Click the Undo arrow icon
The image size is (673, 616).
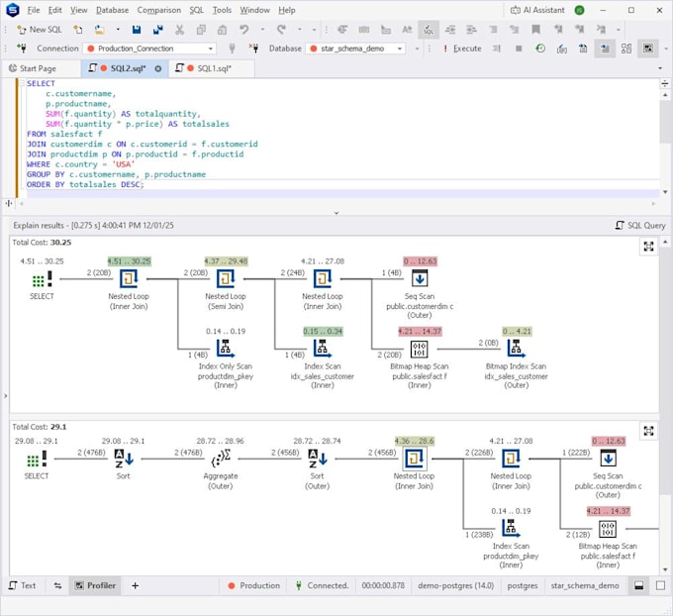(244, 30)
